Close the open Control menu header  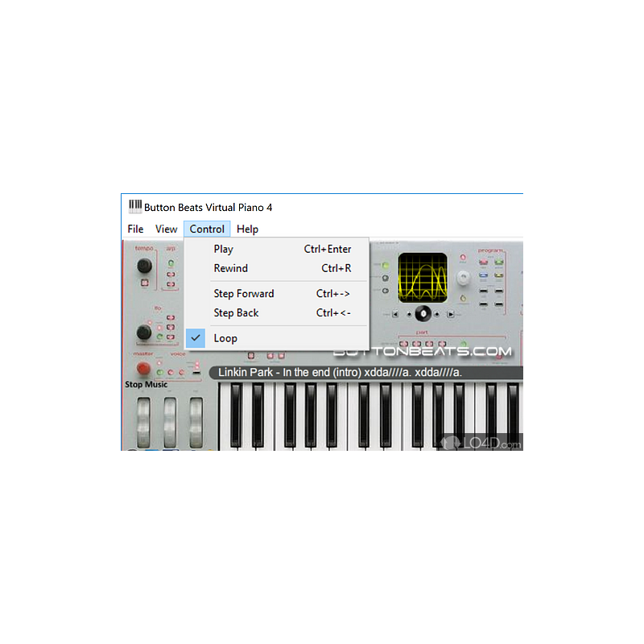207,229
